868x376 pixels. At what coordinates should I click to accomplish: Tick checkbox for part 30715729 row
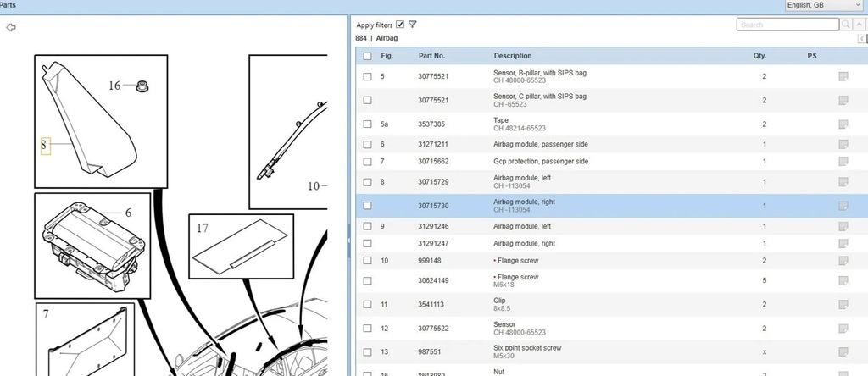368,182
